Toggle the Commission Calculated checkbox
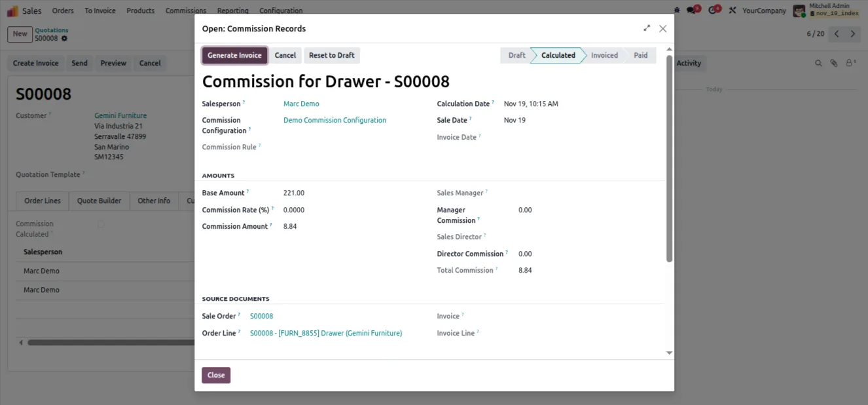 pos(101,224)
